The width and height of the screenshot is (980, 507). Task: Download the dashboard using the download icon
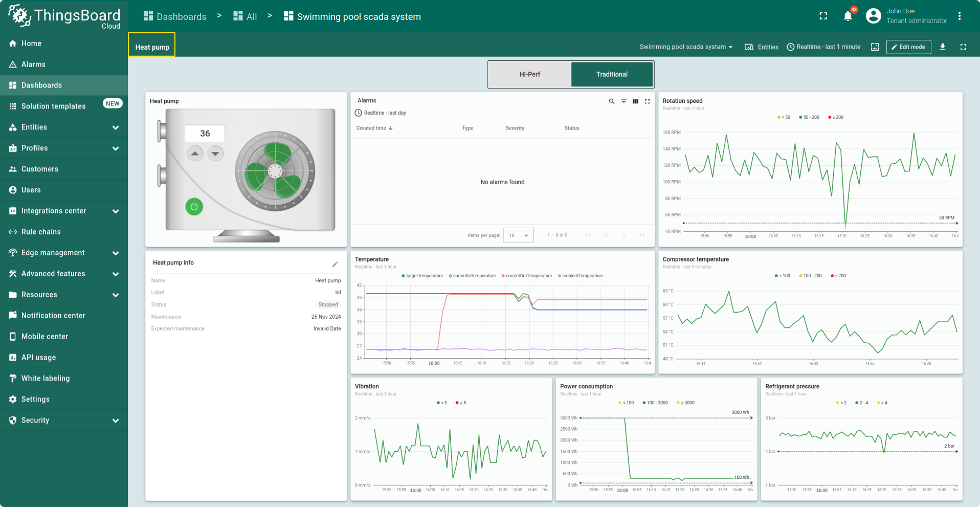[943, 47]
